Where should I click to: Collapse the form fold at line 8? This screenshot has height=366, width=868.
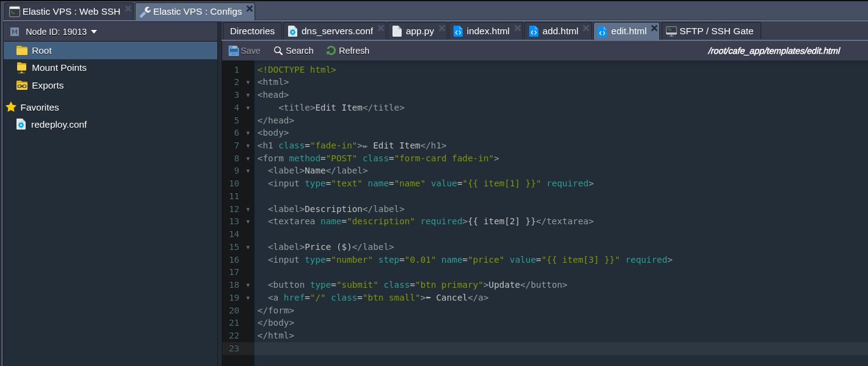click(248, 159)
